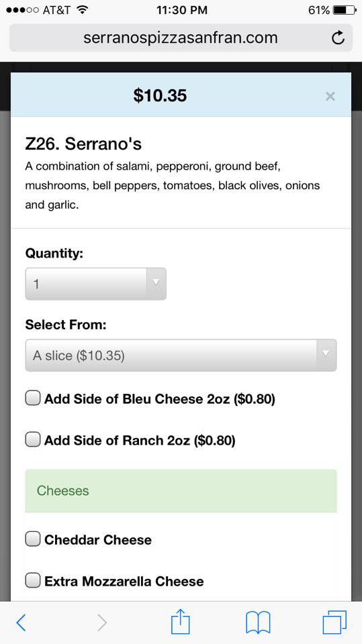
Task: Check Add Side of Bleu Cheese 2oz
Action: 33,398
